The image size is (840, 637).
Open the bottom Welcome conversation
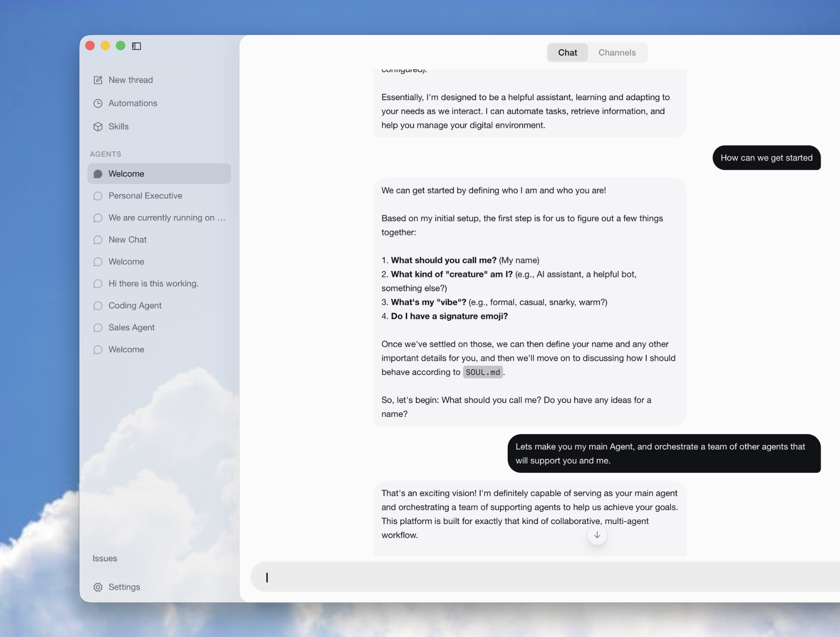(126, 349)
